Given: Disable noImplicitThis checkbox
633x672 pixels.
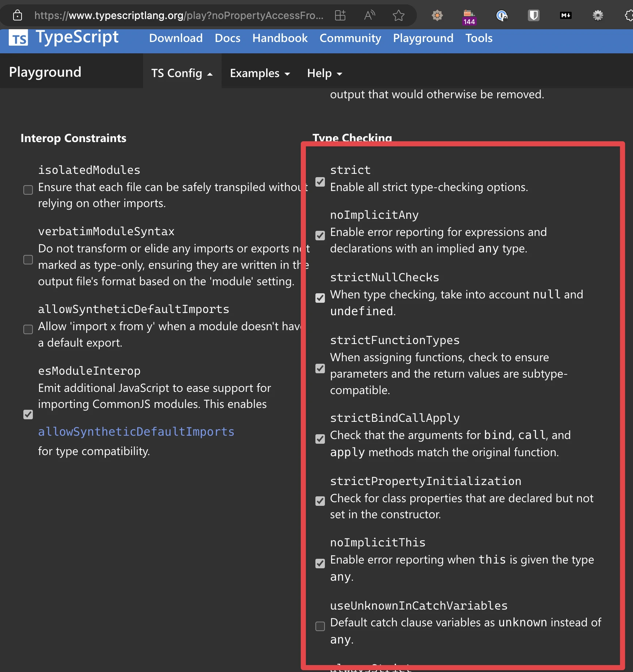Looking at the screenshot, I should tap(320, 564).
